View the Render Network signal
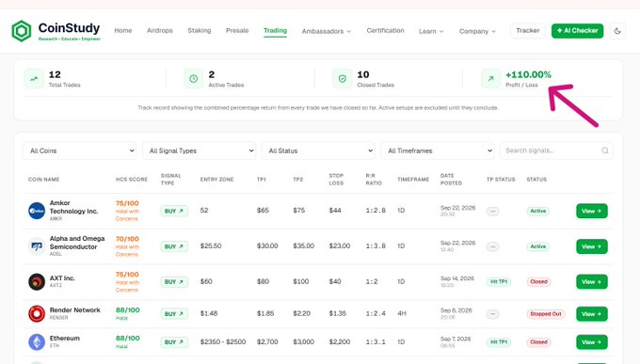 click(591, 314)
